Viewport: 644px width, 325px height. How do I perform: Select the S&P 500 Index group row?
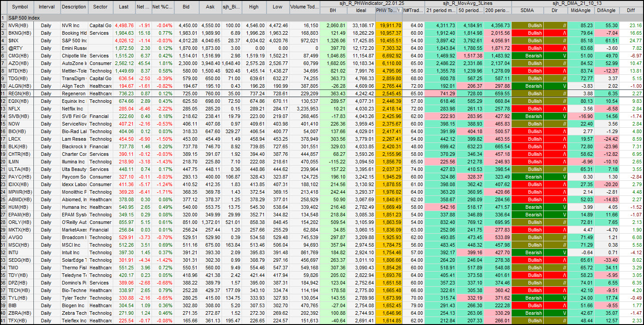tap(325, 18)
